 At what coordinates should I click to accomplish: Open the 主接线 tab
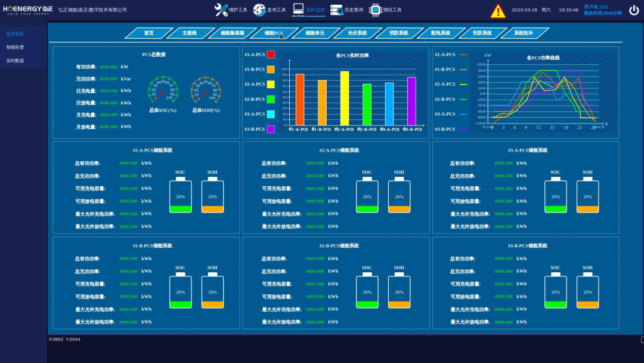(190, 33)
